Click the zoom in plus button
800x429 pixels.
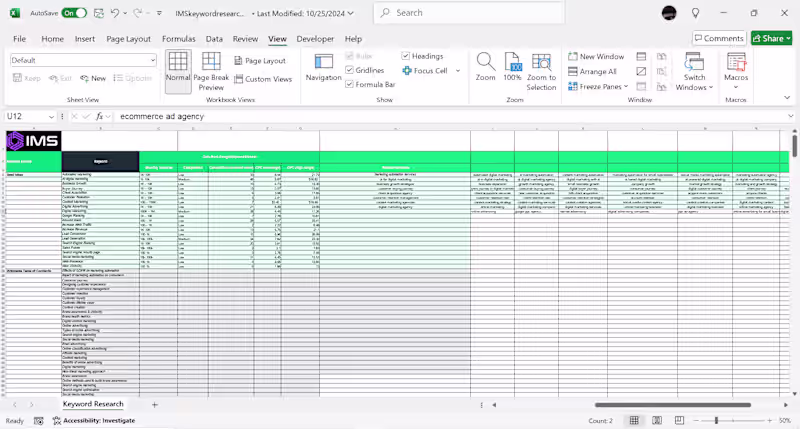point(769,420)
